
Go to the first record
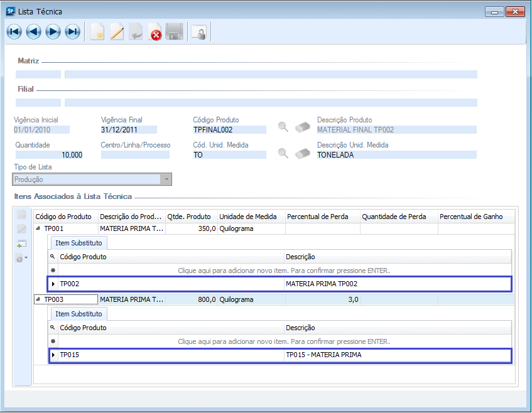pos(14,32)
